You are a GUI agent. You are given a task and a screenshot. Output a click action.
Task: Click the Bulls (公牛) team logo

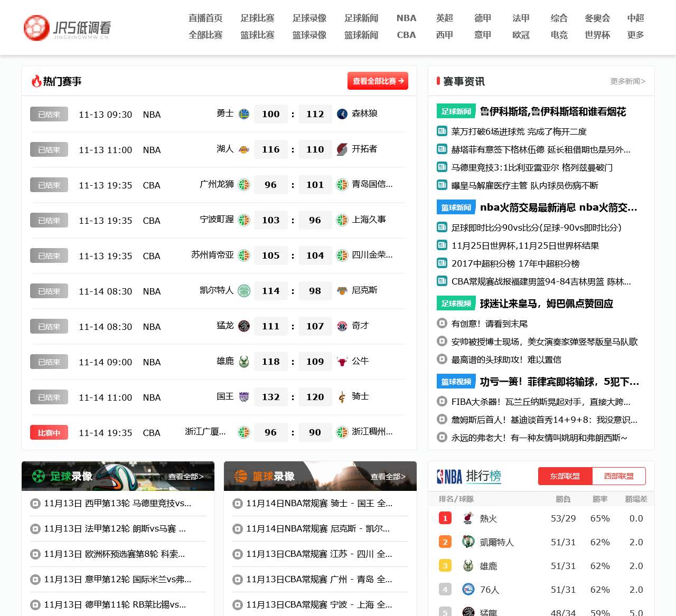342,362
